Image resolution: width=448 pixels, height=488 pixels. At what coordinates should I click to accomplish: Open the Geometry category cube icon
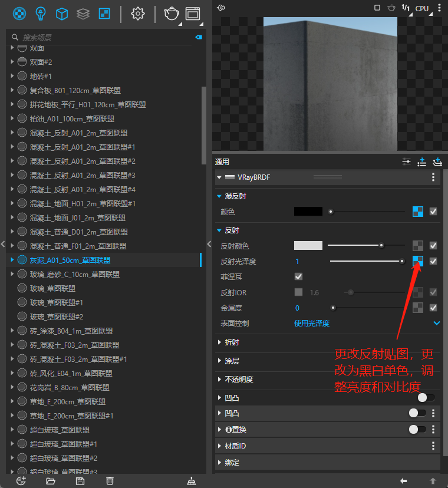(x=62, y=14)
